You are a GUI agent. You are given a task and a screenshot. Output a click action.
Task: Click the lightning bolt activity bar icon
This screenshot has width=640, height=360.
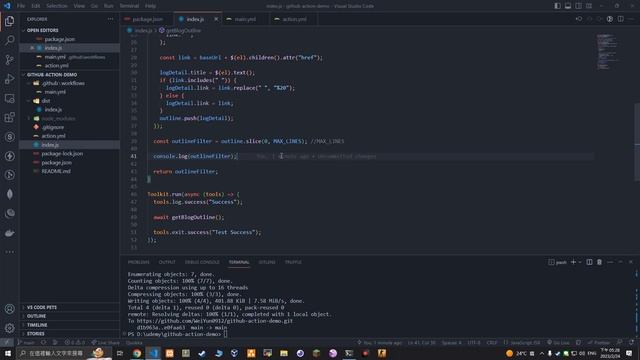9,156
